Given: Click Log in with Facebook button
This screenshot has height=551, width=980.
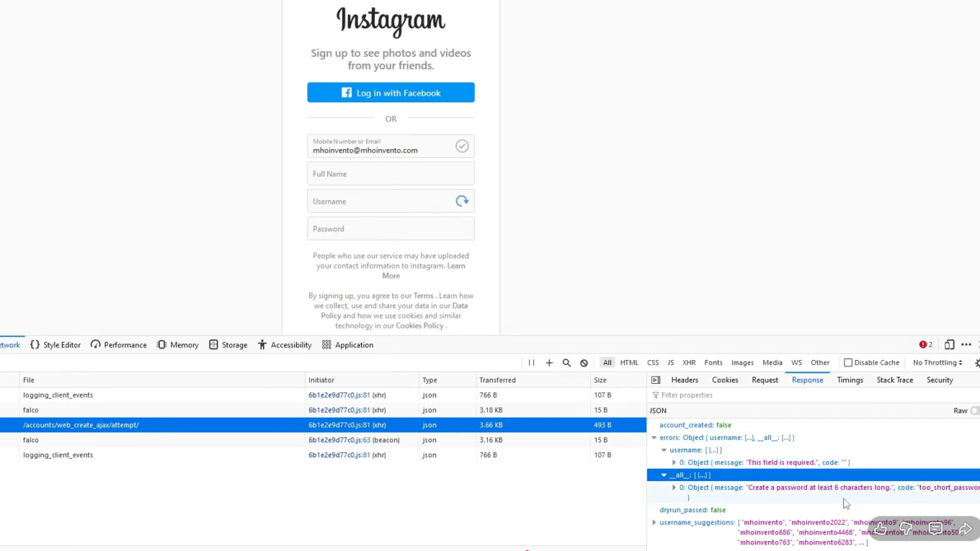Looking at the screenshot, I should click(391, 93).
